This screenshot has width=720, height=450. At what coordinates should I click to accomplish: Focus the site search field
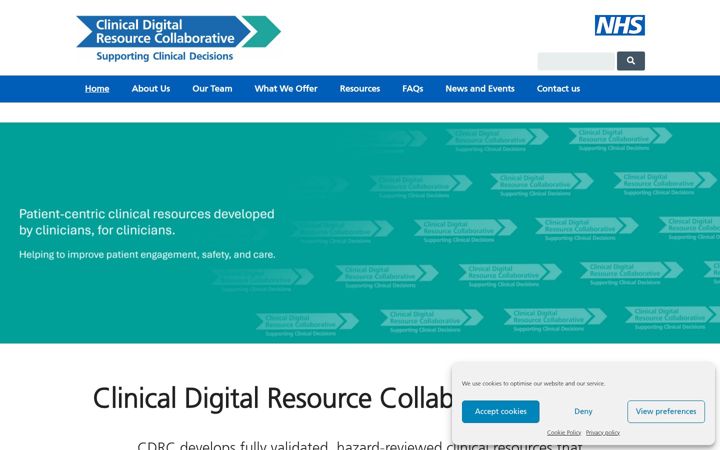click(576, 61)
